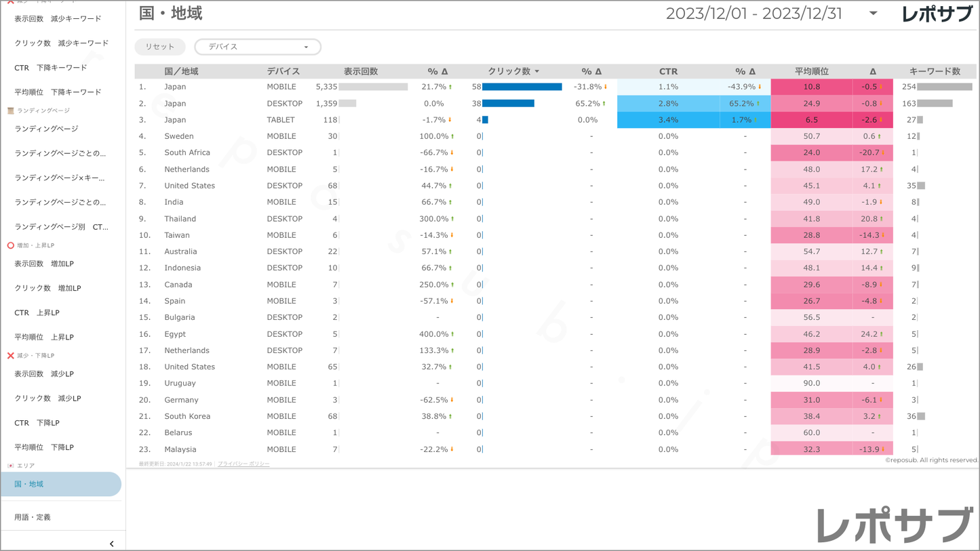Click Japan TABLET CTR 3.4% blue cell
980x551 pixels.
pyautogui.click(x=668, y=120)
